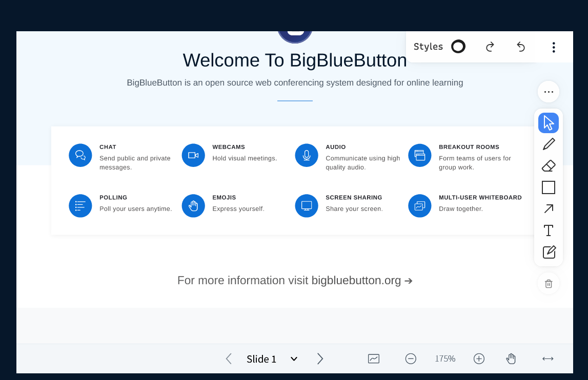
Task: Click the Screen Sharing monitor icon
Action: point(307,206)
